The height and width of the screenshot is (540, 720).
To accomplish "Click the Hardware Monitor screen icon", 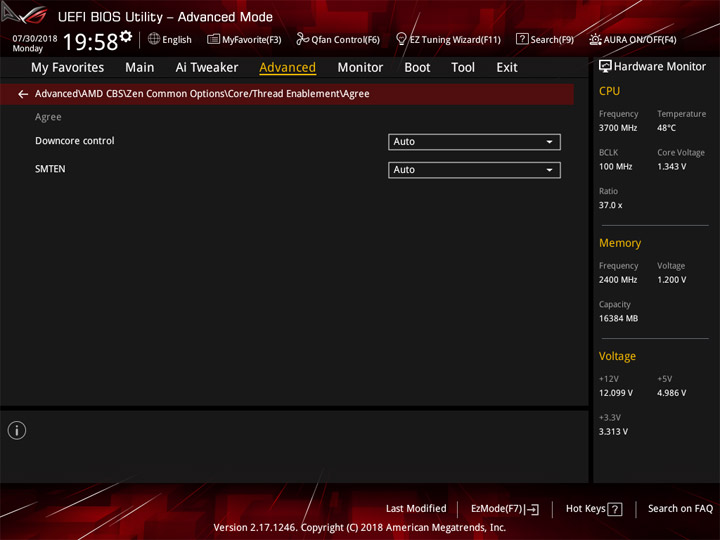I will click(x=605, y=67).
